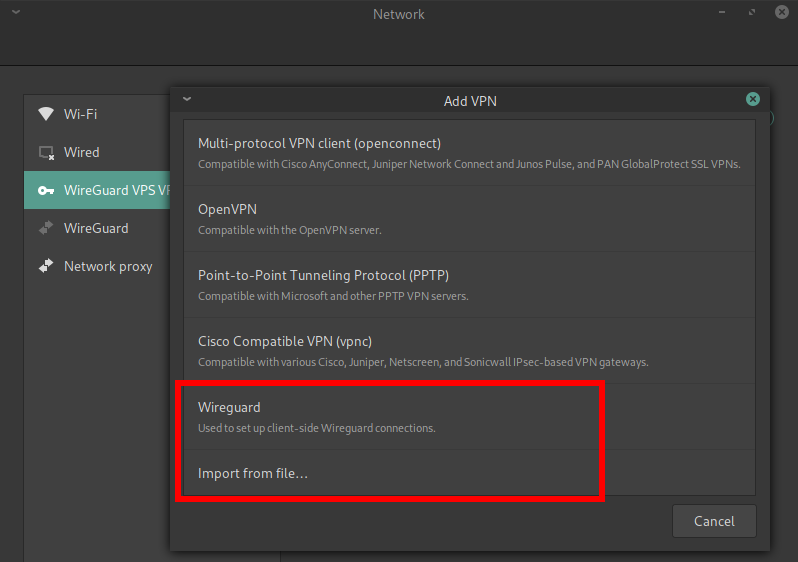Choose OpenVPN connection type
798x562 pixels.
click(x=469, y=219)
